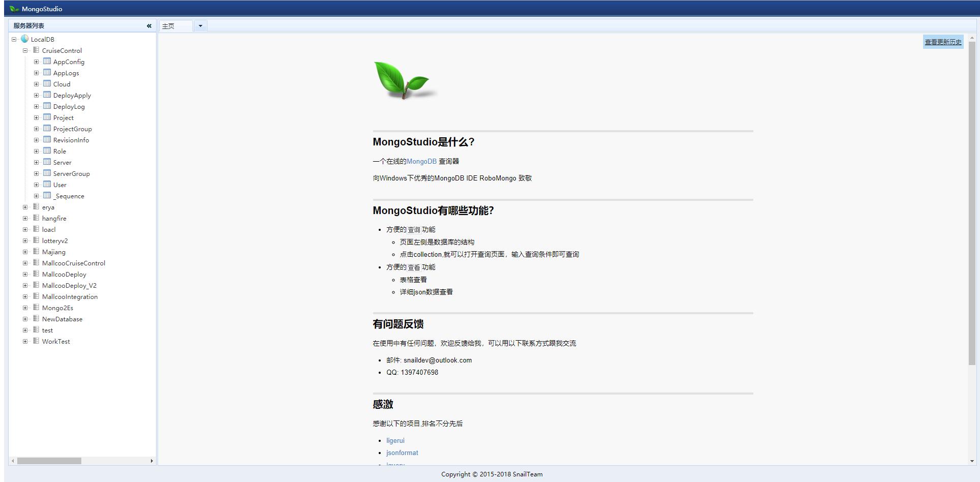The image size is (980, 482).
Task: Click the DeployLog collection table icon
Action: (47, 106)
